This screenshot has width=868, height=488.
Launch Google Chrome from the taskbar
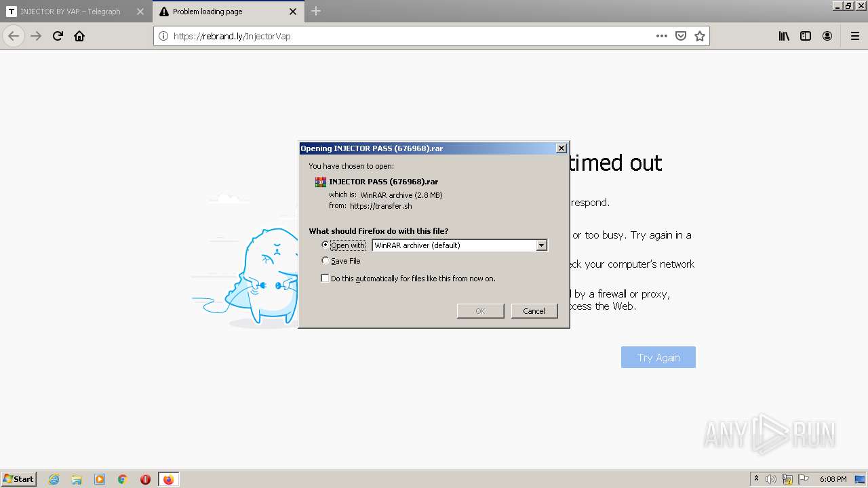[x=123, y=479]
